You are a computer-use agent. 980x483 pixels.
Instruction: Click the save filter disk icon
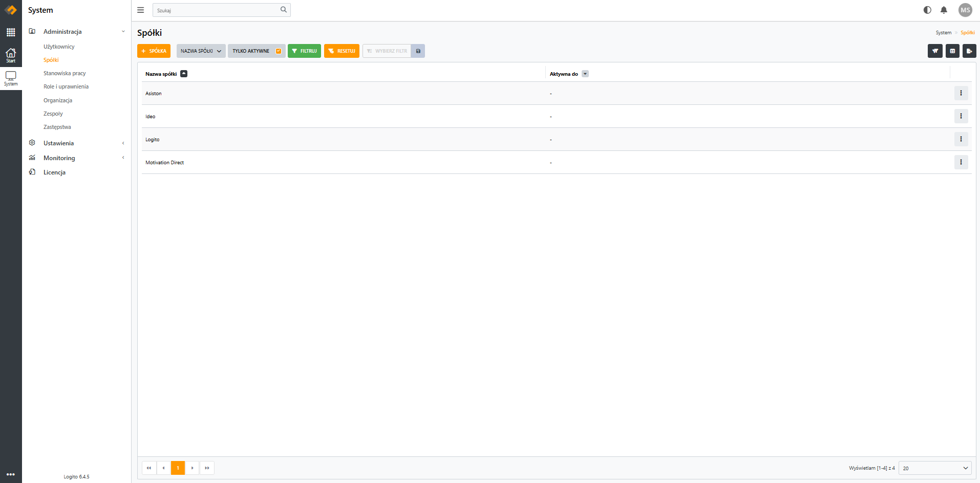(418, 51)
